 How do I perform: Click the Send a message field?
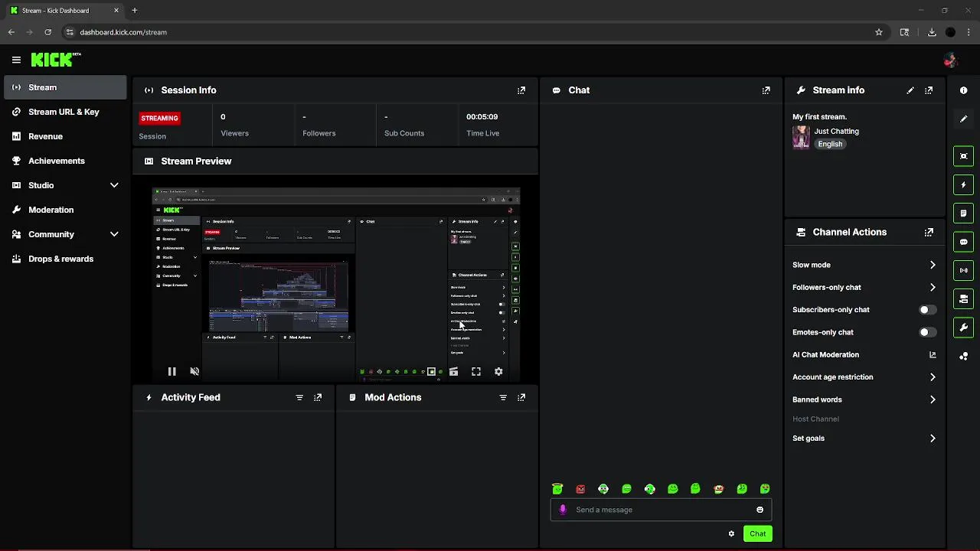661,510
